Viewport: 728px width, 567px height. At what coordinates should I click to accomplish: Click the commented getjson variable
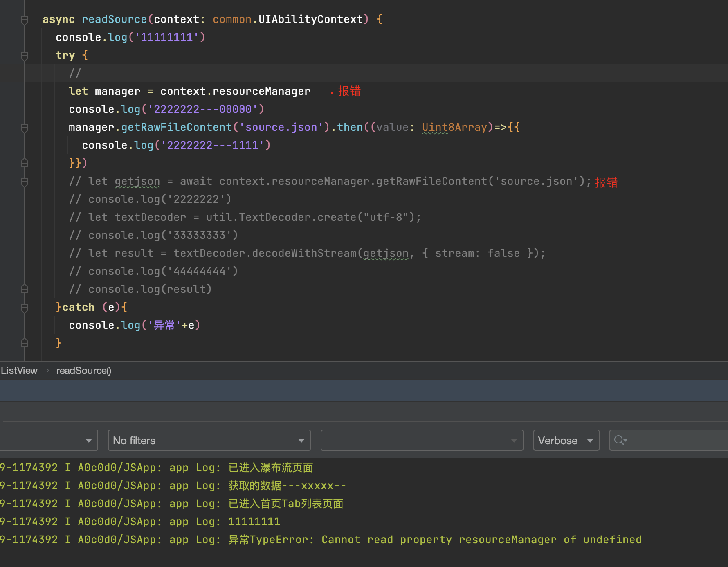[137, 181]
